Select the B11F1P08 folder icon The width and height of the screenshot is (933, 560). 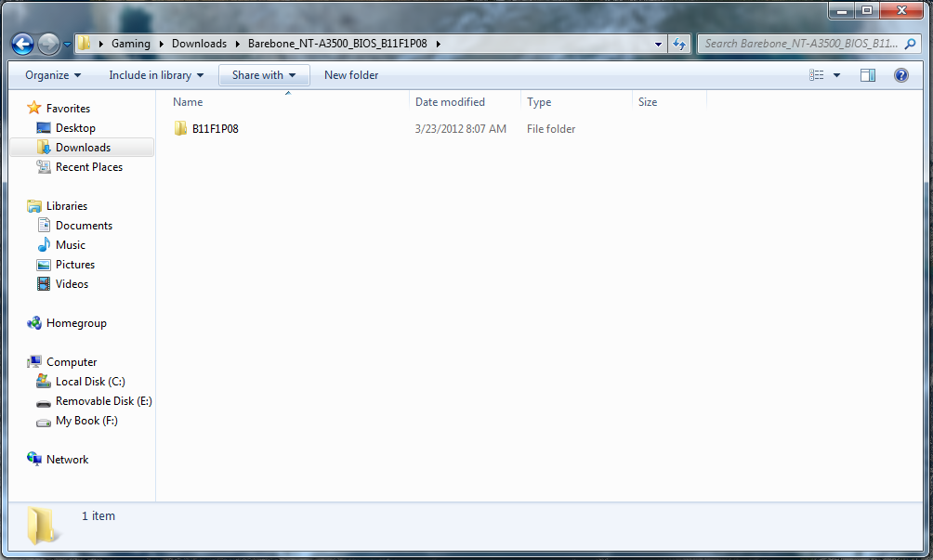click(x=180, y=128)
